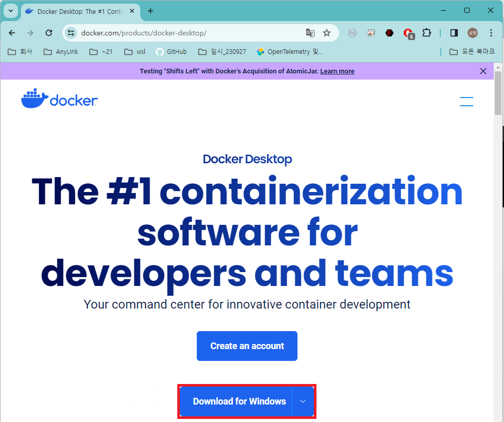Close the Docker Desktop tab
This screenshot has width=504, height=422.
[132, 11]
